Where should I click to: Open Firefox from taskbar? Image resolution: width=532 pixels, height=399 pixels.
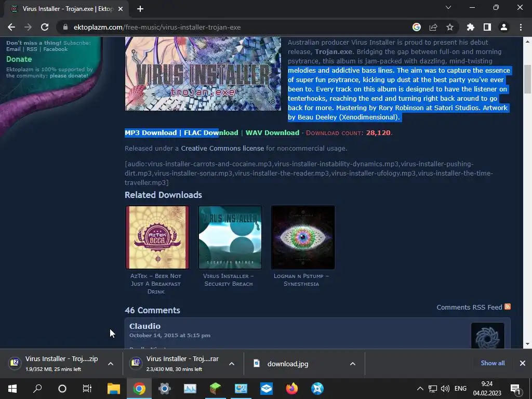[292, 389]
